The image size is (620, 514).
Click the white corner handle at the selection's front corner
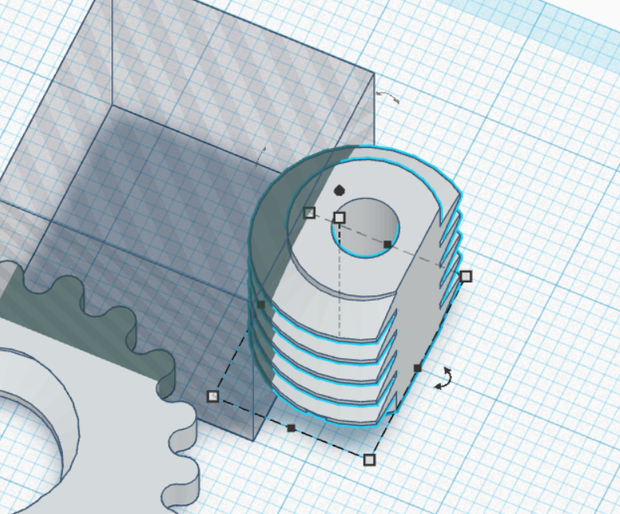(x=369, y=460)
